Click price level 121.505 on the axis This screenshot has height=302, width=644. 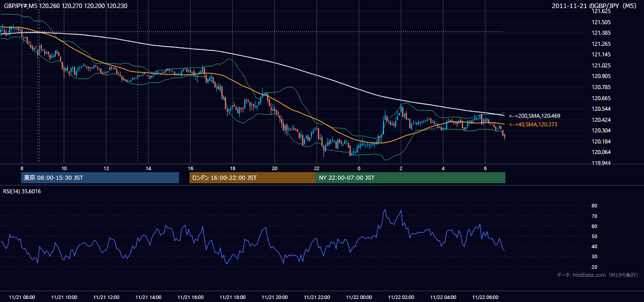tap(602, 22)
